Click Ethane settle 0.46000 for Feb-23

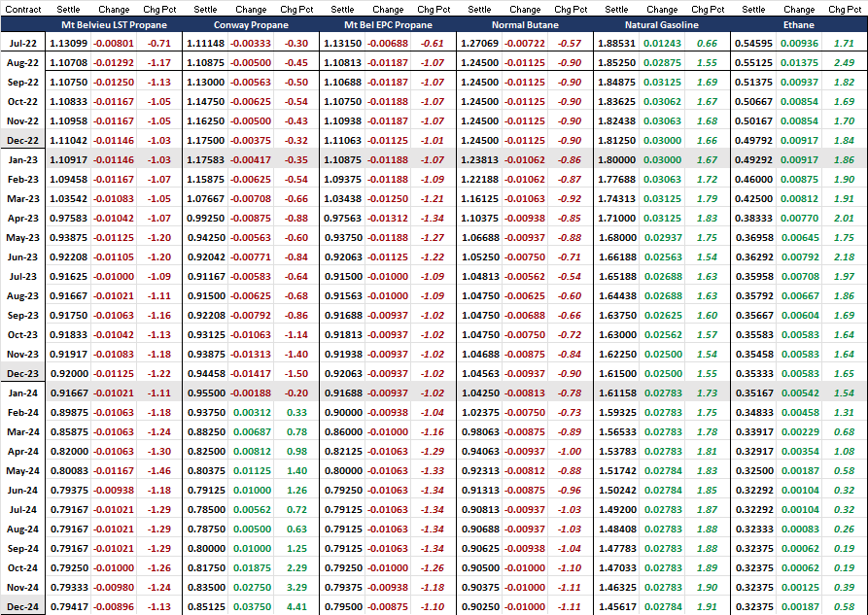coord(753,180)
